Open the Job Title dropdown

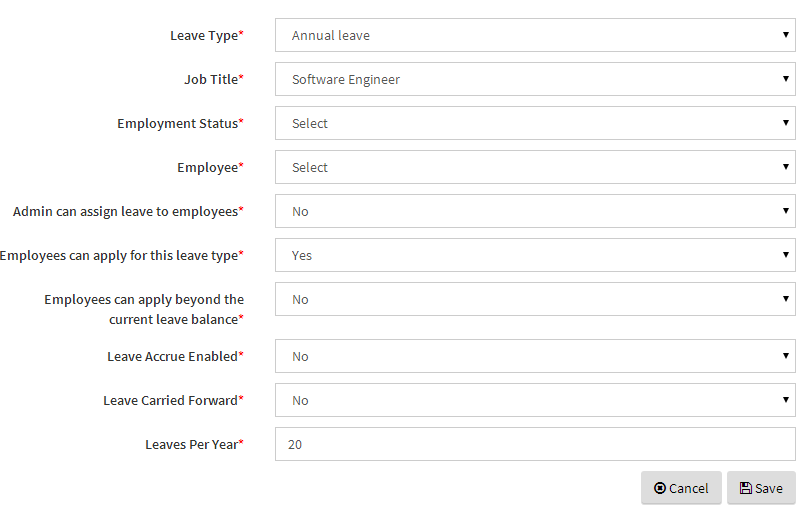pos(535,79)
